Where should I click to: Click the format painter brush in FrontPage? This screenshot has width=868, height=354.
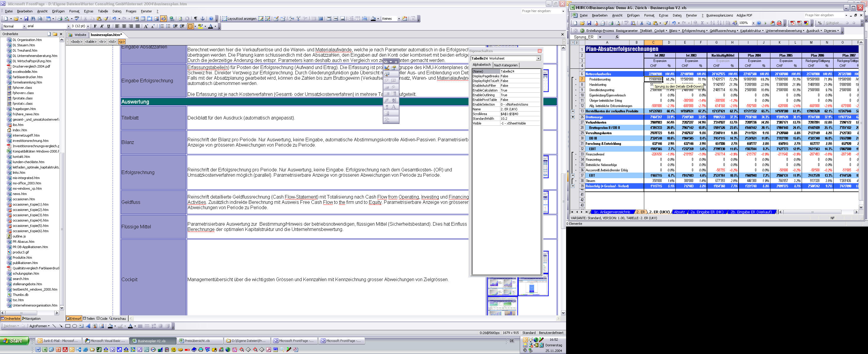coord(106,19)
